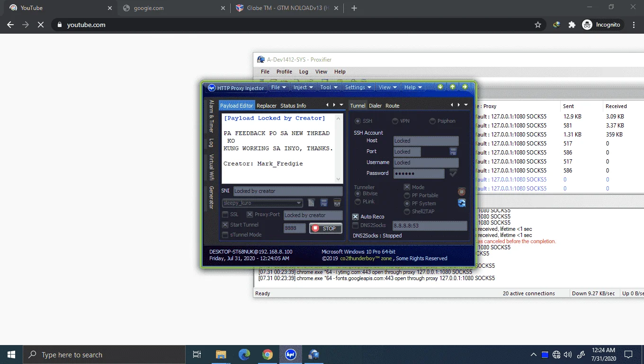Toggle the Start Tunnel checkbox

pos(225,225)
